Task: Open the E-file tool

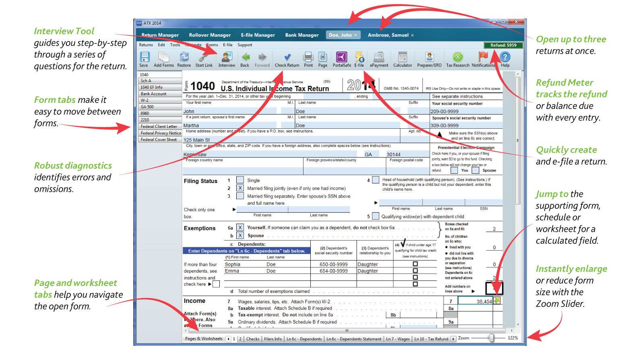Action: click(x=359, y=59)
